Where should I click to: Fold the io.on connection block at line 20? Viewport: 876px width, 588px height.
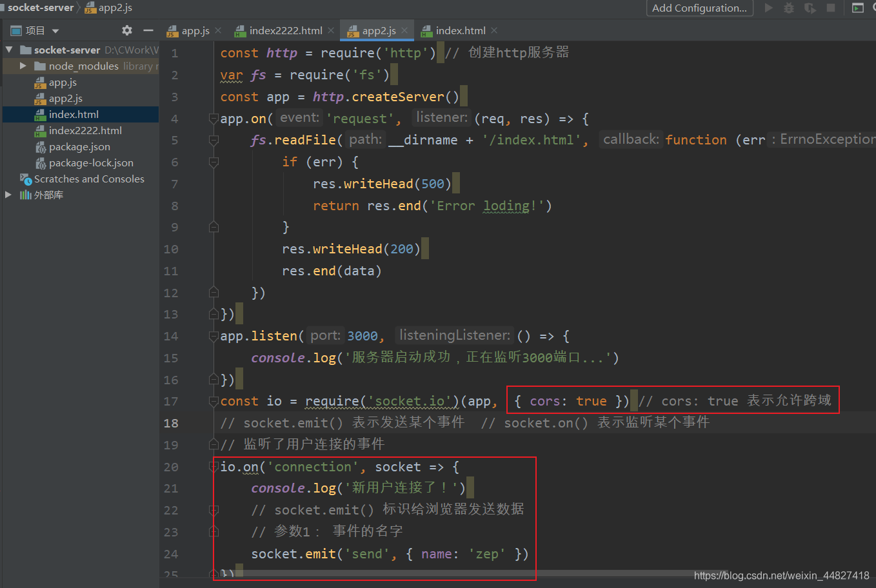(214, 466)
